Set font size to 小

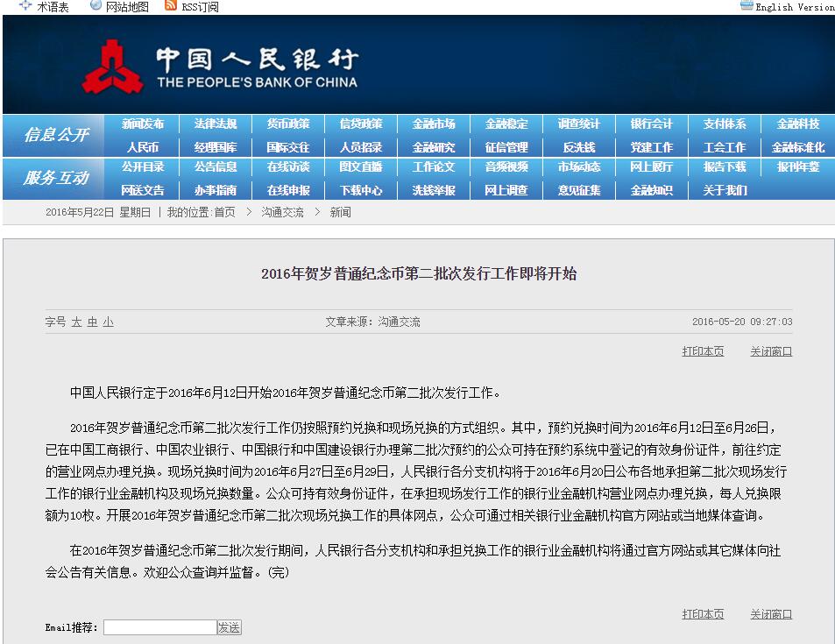point(108,322)
